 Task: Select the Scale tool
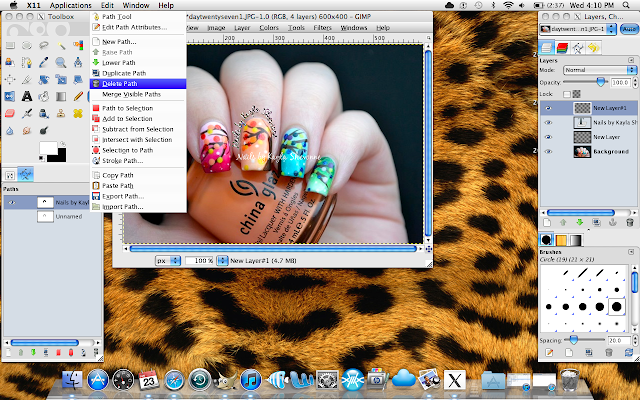pos(61,80)
